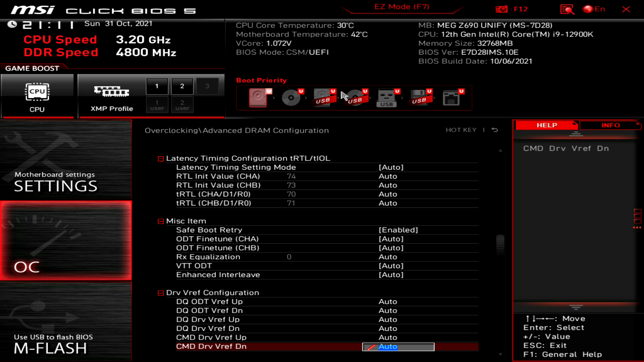644x362 pixels.
Task: Switch to EZ Mode
Action: click(401, 7)
